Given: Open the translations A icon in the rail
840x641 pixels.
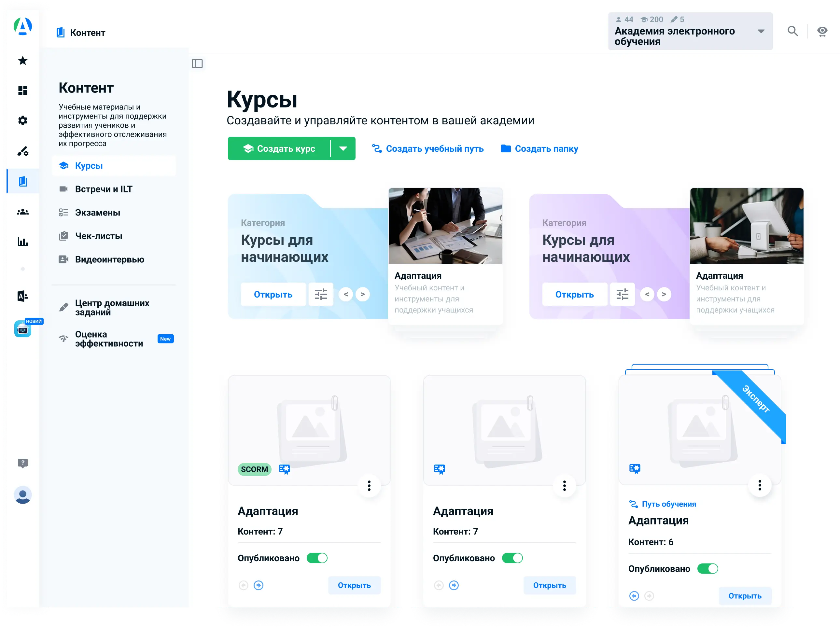Looking at the screenshot, I should (x=23, y=296).
